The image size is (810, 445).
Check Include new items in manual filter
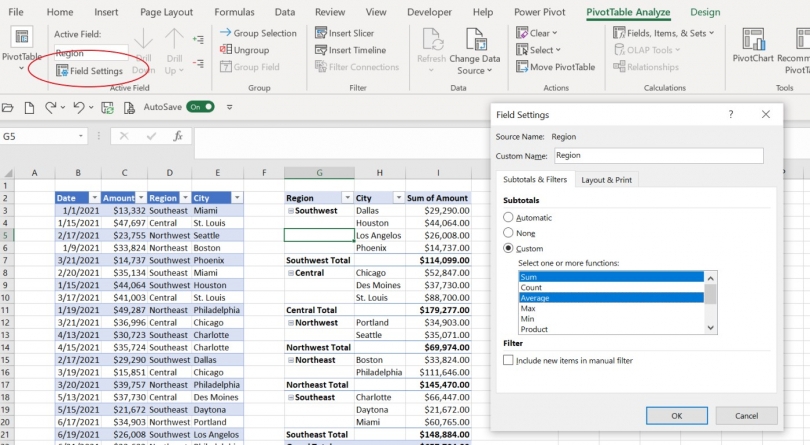(x=508, y=360)
